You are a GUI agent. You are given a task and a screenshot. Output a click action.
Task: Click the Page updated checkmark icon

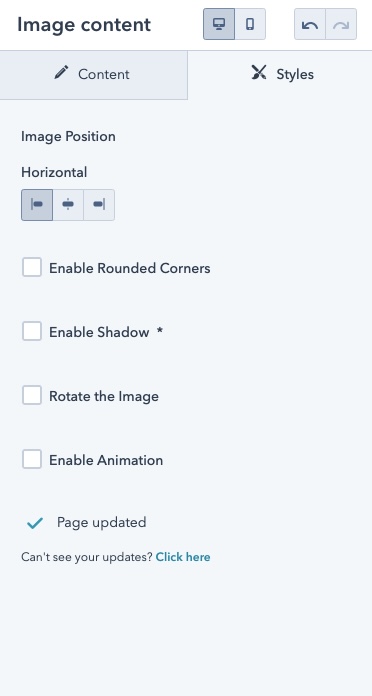35,523
